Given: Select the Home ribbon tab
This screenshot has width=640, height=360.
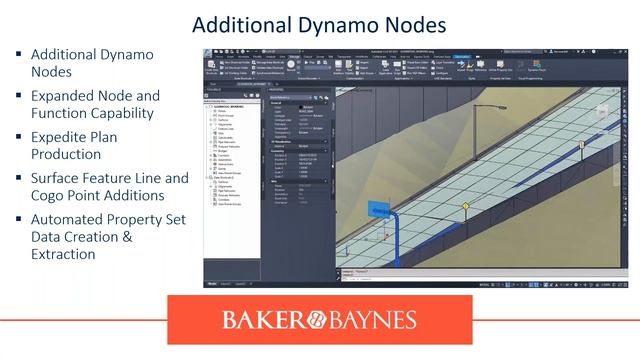Looking at the screenshot, I should [219, 57].
